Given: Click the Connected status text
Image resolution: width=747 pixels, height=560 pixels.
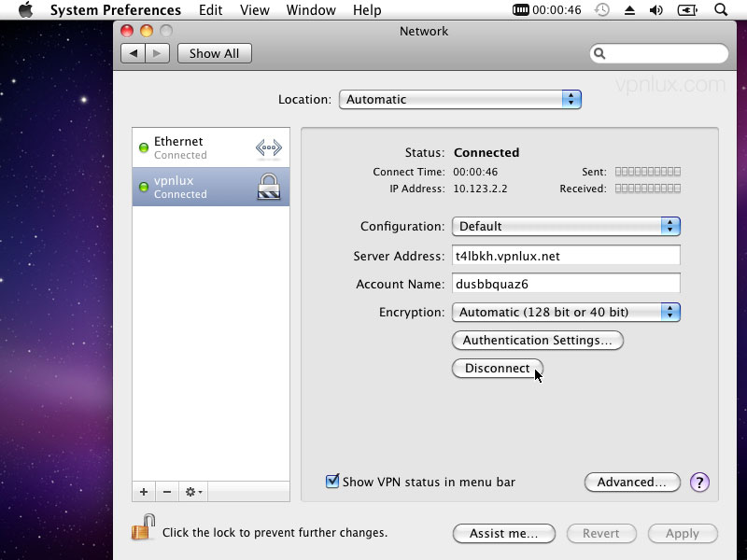Looking at the screenshot, I should pyautogui.click(x=486, y=152).
